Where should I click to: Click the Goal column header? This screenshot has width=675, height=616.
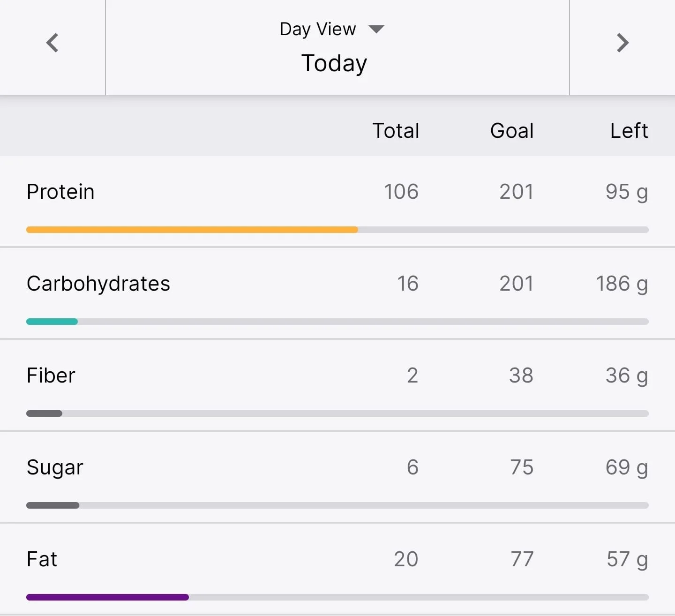point(512,131)
